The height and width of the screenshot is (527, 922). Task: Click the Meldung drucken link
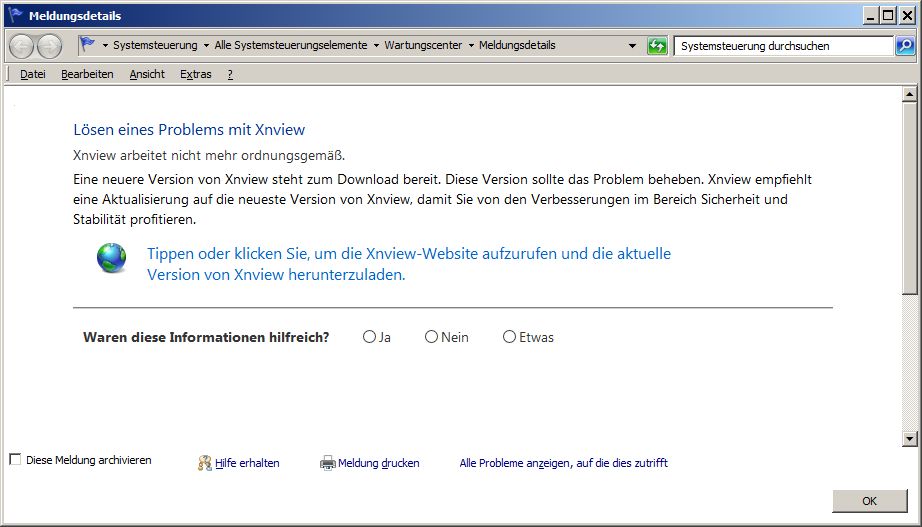point(379,463)
